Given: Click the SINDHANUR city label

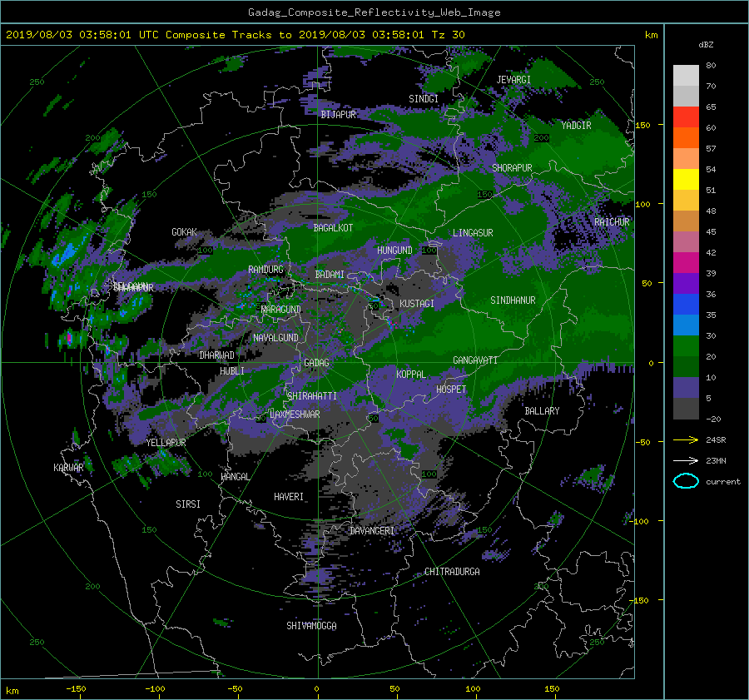Looking at the screenshot, I should tap(513, 300).
